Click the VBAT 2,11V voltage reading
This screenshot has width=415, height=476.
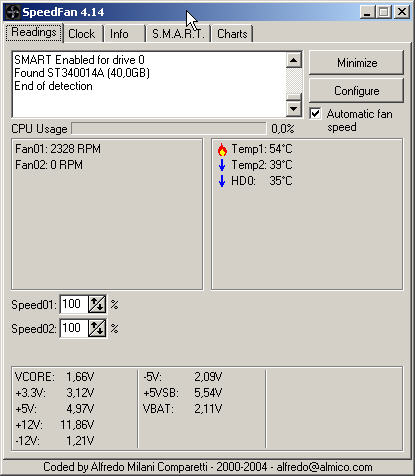183,409
